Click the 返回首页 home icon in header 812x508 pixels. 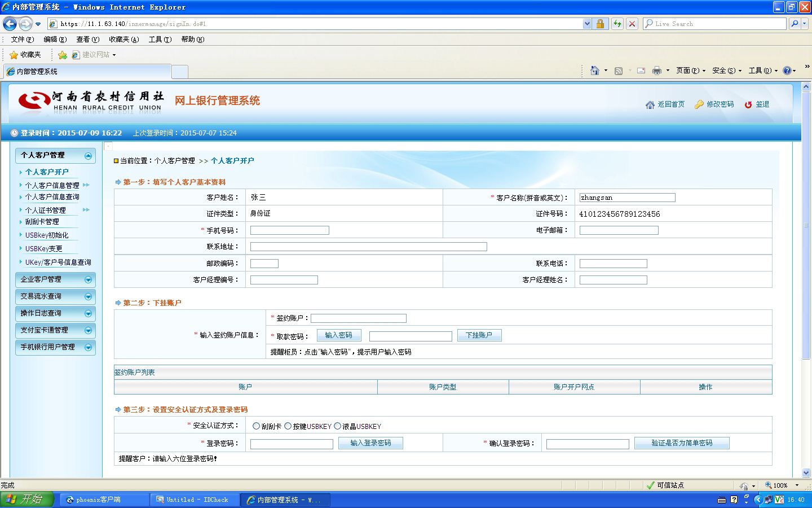click(650, 104)
